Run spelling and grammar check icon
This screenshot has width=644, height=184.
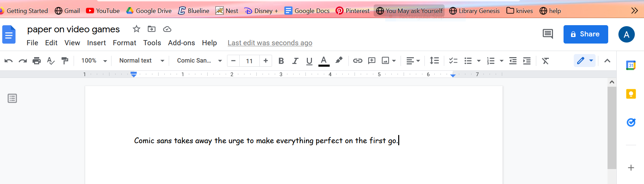[51, 61]
